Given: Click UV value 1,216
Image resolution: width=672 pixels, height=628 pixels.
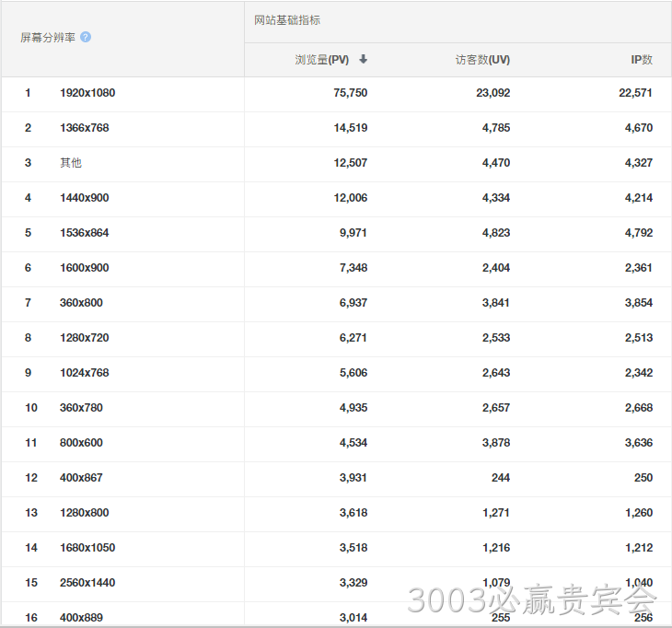Looking at the screenshot, I should pyautogui.click(x=496, y=547).
